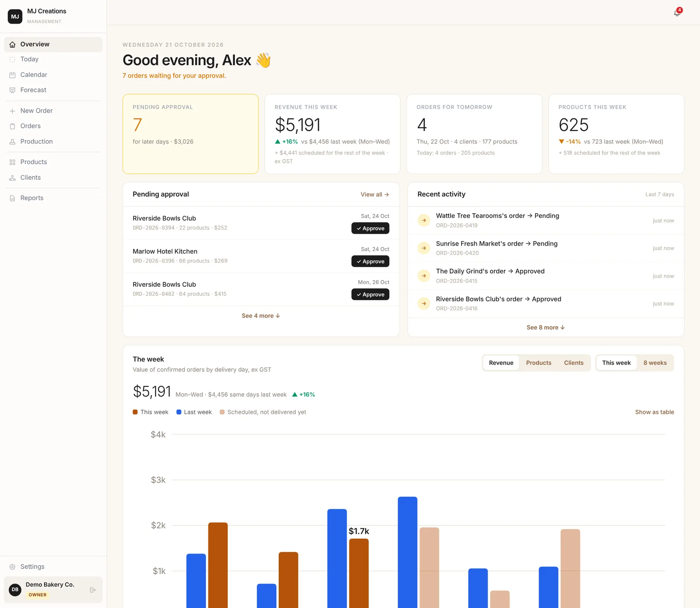
Task: Click the Production icon in sidebar
Action: point(12,142)
